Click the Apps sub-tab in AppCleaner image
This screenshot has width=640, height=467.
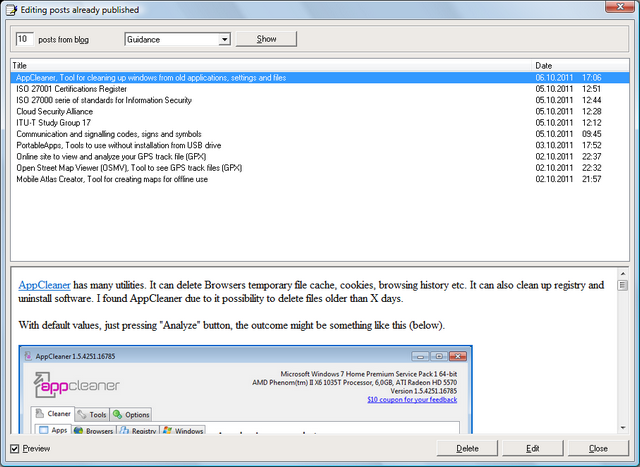coord(53,430)
